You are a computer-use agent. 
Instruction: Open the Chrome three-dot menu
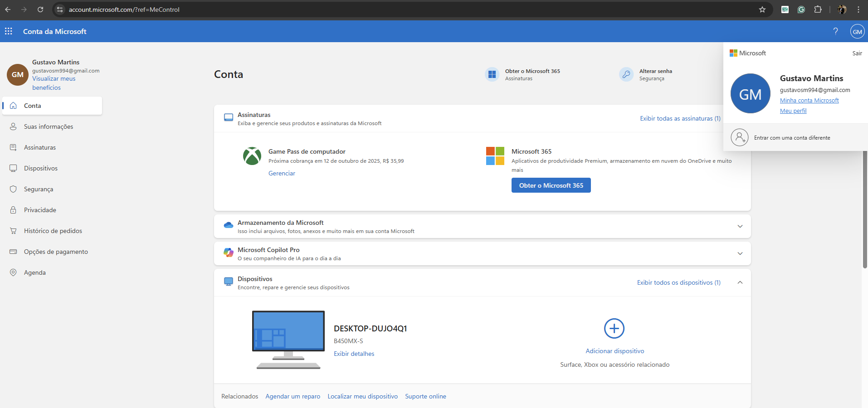tap(858, 10)
